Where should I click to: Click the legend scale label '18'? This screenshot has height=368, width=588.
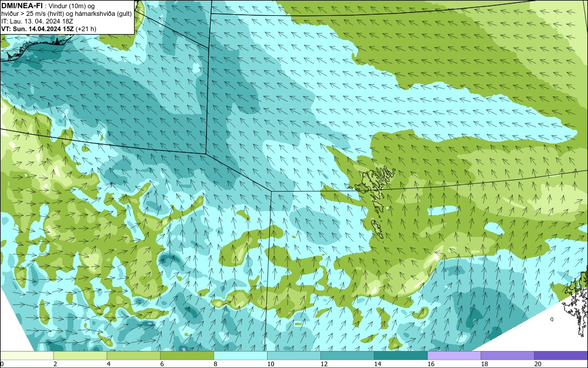coord(485,364)
